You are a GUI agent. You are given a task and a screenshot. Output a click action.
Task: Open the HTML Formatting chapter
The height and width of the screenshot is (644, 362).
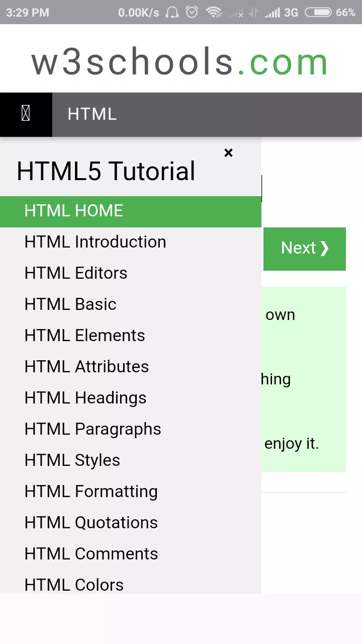point(131,492)
